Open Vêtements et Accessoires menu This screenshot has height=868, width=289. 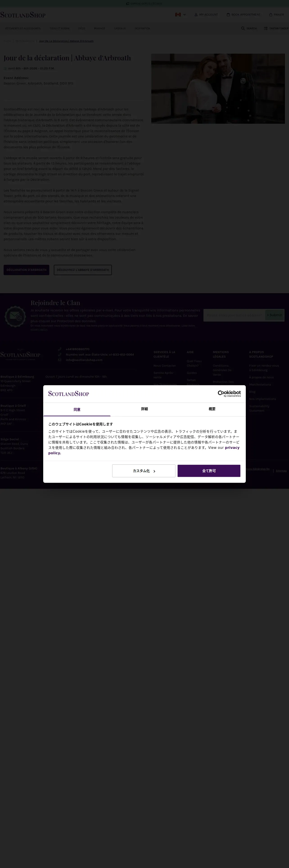[23, 28]
